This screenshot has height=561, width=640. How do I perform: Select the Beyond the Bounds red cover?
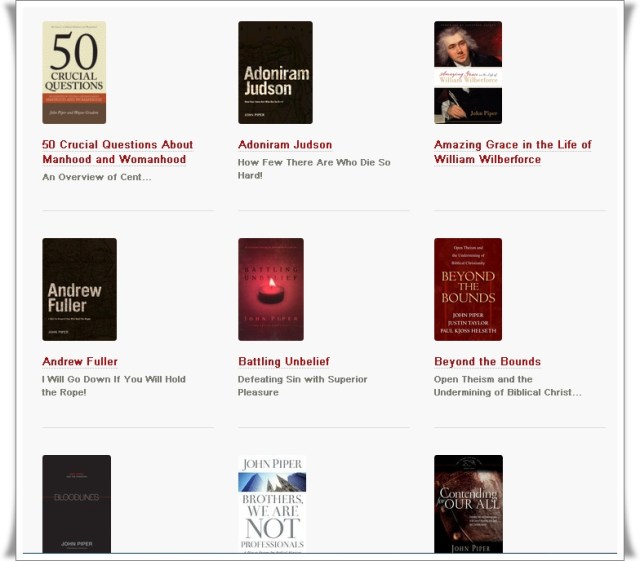(x=468, y=289)
